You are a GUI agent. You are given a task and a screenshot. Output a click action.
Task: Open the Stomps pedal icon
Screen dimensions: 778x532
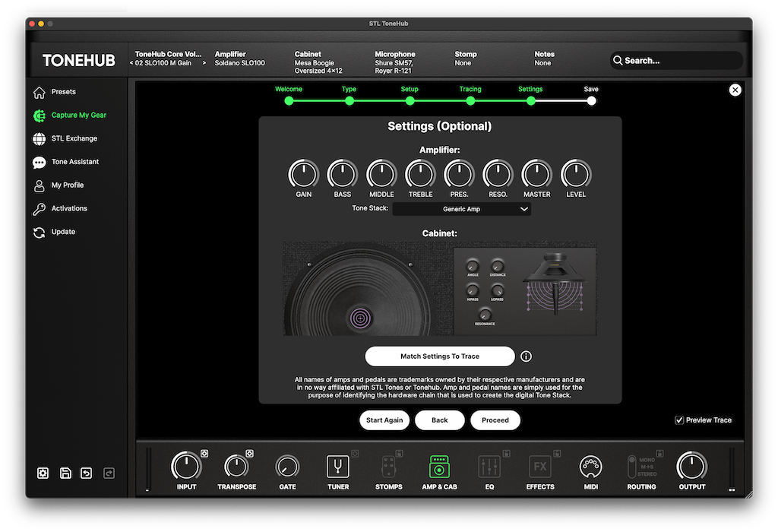[388, 467]
